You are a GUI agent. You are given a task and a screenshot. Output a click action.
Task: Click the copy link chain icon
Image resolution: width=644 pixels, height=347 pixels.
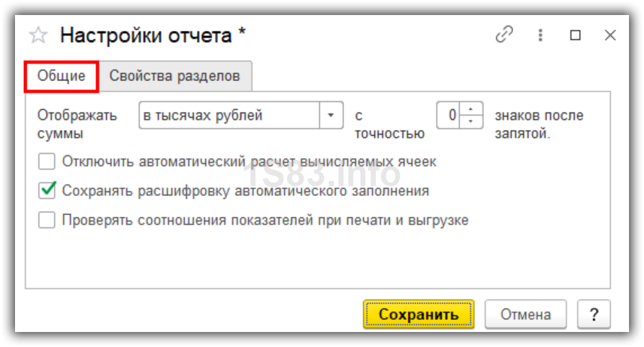pos(503,35)
